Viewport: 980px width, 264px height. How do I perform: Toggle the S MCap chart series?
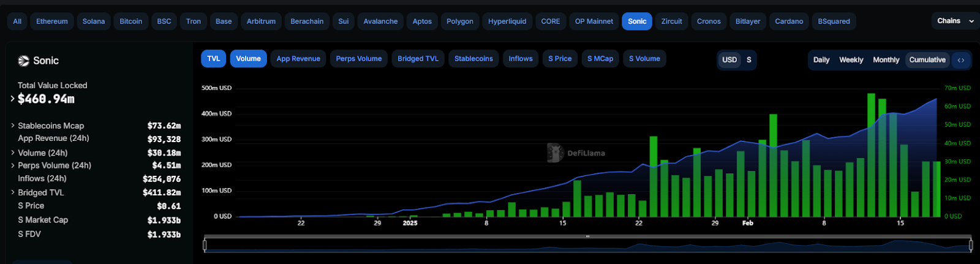[x=600, y=59]
